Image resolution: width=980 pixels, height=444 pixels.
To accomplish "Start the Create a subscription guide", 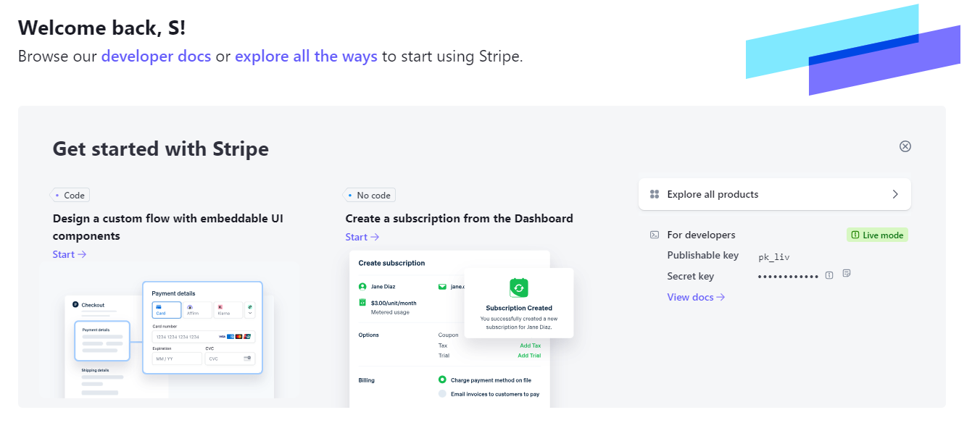I will coord(362,237).
